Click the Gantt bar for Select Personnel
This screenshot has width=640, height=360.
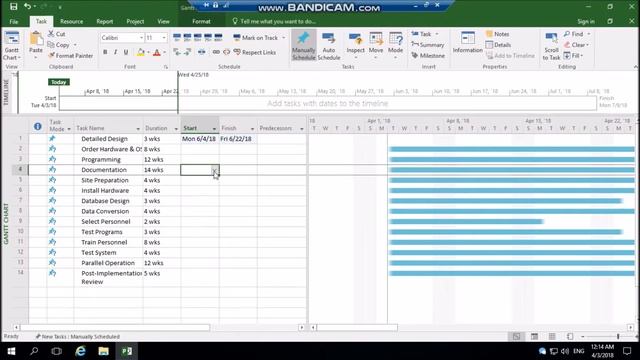click(x=466, y=222)
